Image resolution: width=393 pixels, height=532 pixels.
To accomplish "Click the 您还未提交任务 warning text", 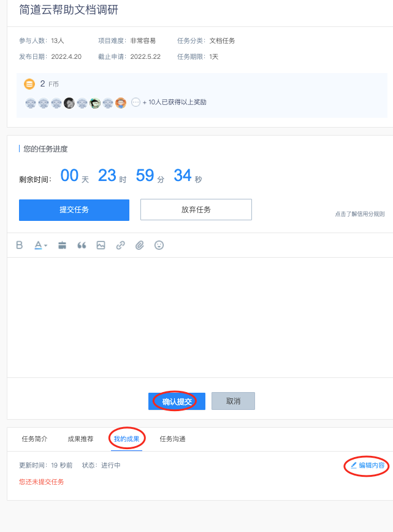I will 41,482.
